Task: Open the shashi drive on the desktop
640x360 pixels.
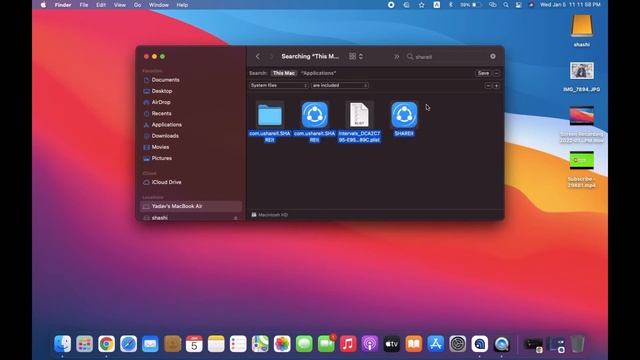Action: [582, 27]
